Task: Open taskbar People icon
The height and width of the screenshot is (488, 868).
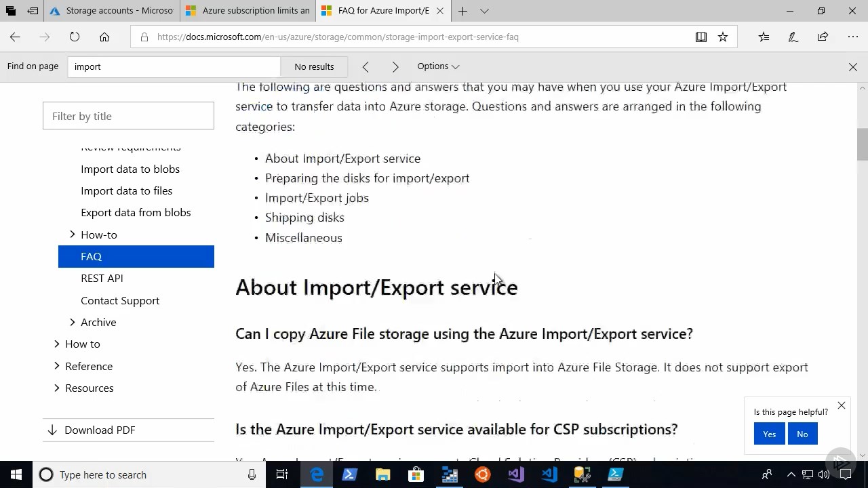Action: pos(767,474)
